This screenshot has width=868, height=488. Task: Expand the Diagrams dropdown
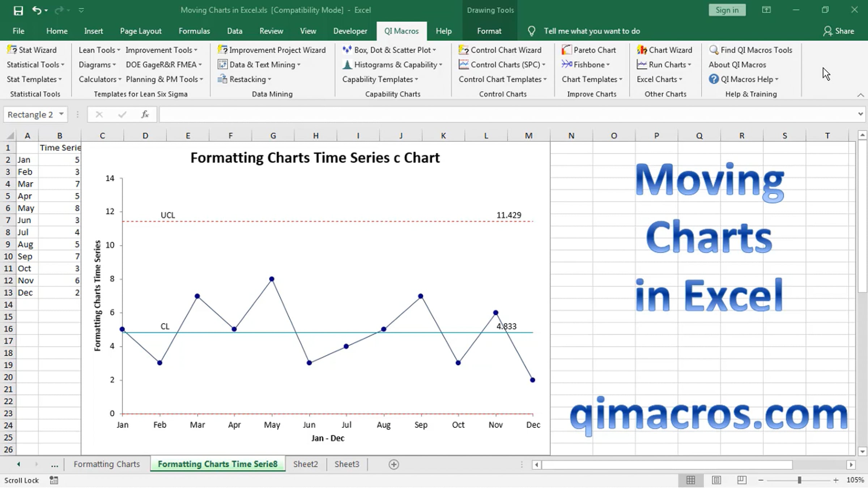pyautogui.click(x=97, y=65)
